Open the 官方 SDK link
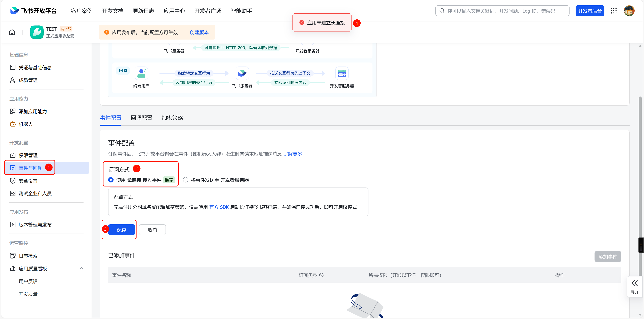The image size is (644, 319). click(x=219, y=207)
